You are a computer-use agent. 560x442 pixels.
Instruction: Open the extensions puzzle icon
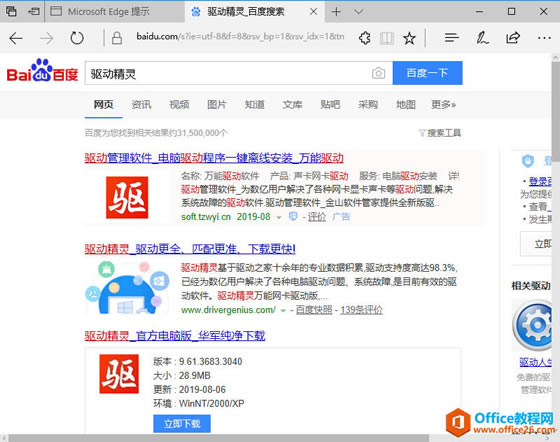coord(365,38)
